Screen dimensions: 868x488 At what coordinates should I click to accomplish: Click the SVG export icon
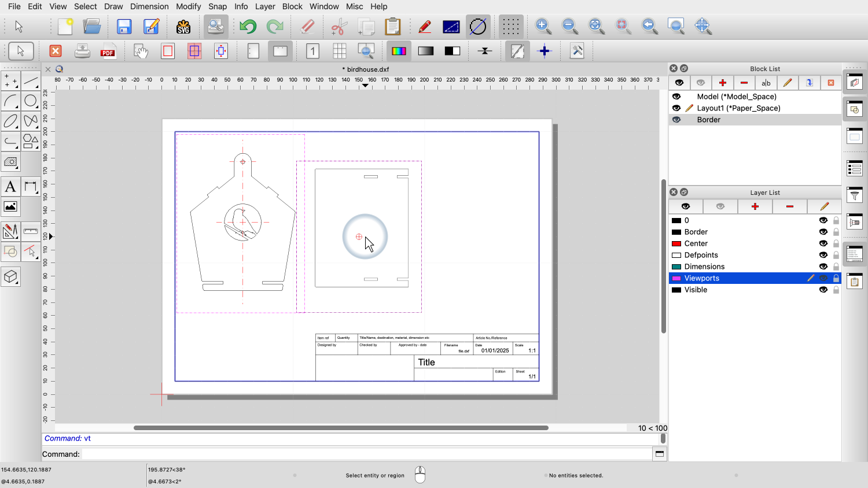183,27
